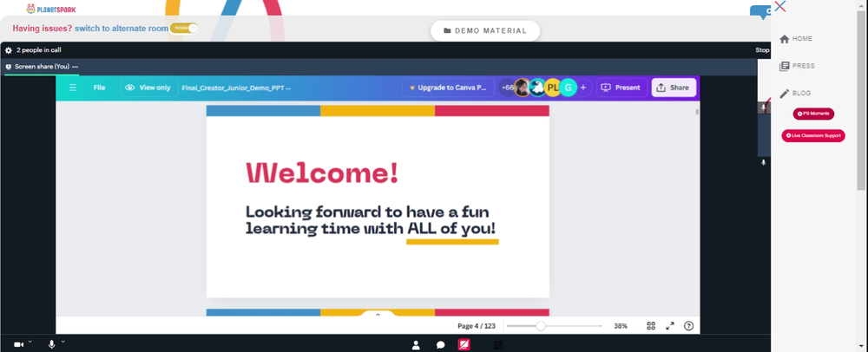868x352 pixels.
Task: Click the View only button
Action: tap(149, 88)
